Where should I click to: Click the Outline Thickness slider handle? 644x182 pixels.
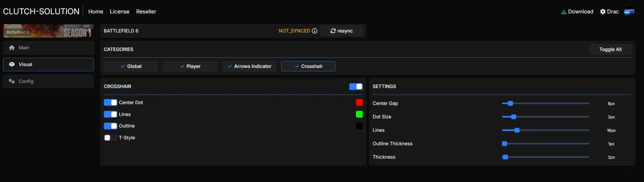coord(505,143)
